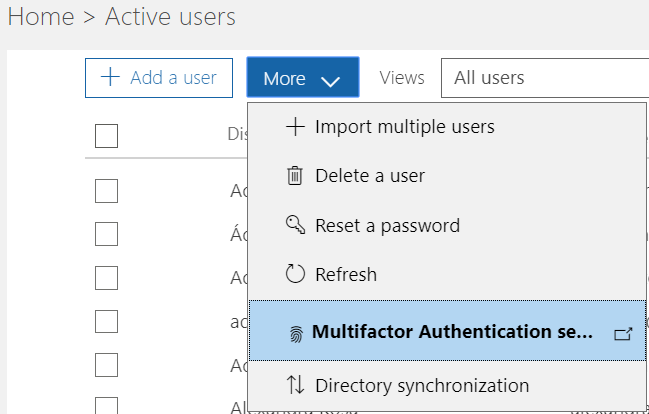
Task: Check the first user row checkbox
Action: (106, 191)
